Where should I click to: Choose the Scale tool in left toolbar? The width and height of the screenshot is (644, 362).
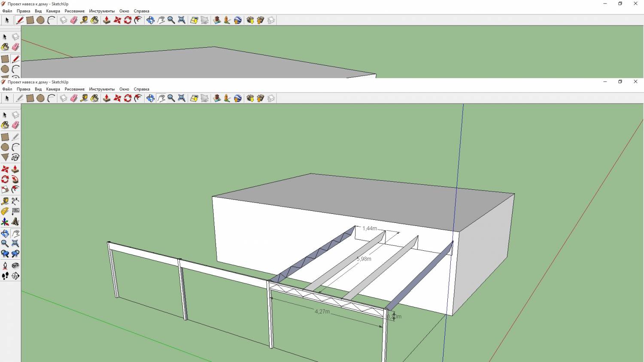5,190
